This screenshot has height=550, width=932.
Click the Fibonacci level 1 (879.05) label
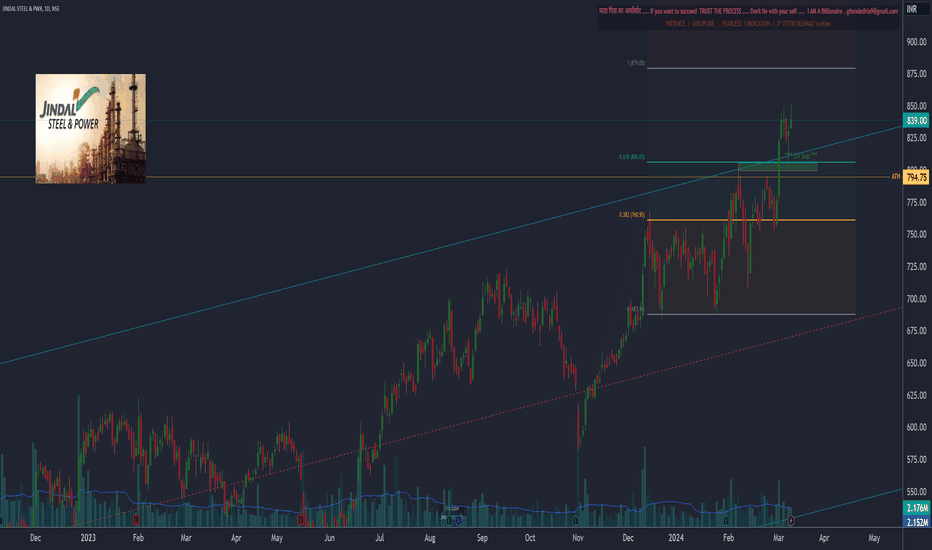pyautogui.click(x=635, y=63)
